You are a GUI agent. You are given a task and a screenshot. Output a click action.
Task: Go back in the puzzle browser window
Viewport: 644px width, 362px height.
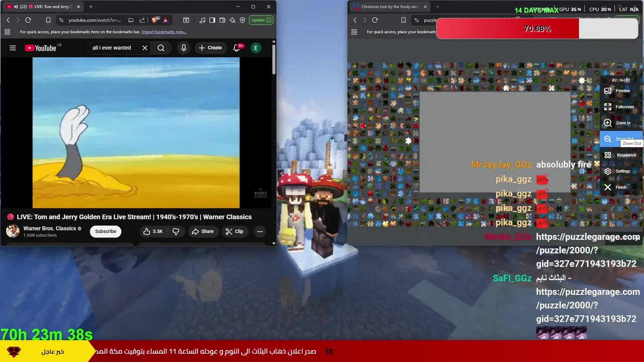[x=355, y=20]
